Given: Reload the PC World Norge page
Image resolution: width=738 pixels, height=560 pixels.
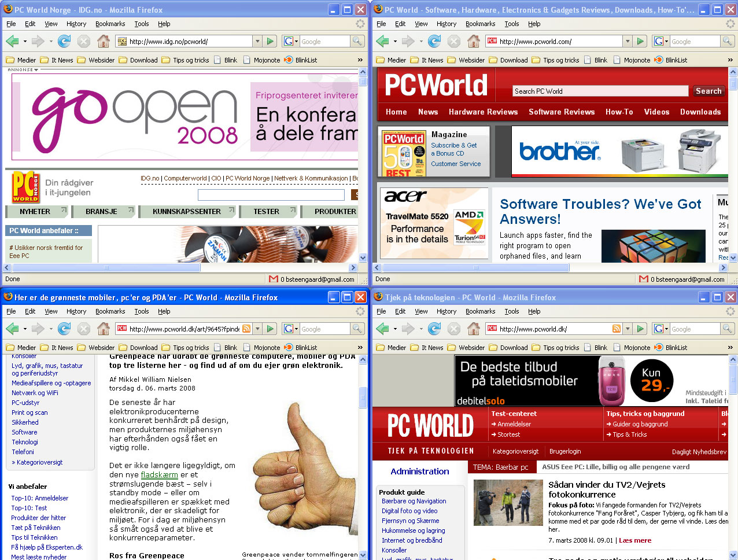Looking at the screenshot, I should pyautogui.click(x=64, y=41).
